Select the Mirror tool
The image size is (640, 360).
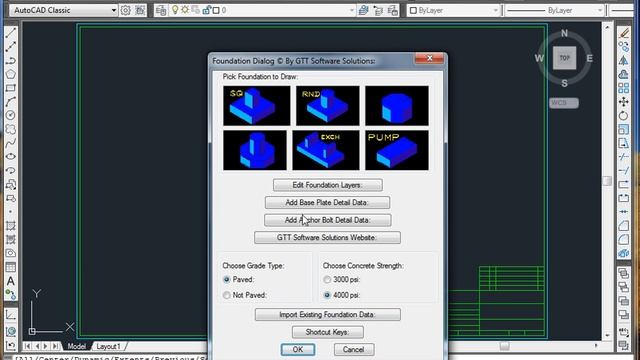[624, 60]
